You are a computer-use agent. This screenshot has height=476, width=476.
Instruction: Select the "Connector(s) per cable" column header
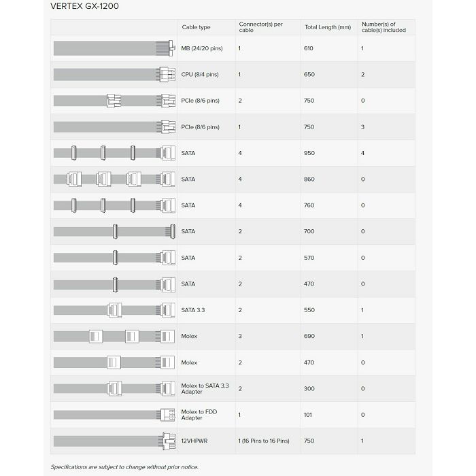[261, 27]
